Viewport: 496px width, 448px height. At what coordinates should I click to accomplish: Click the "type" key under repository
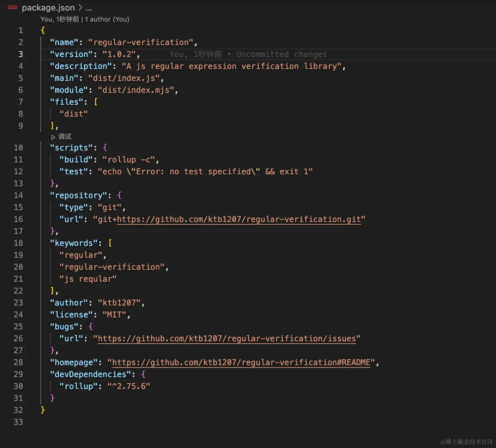74,207
